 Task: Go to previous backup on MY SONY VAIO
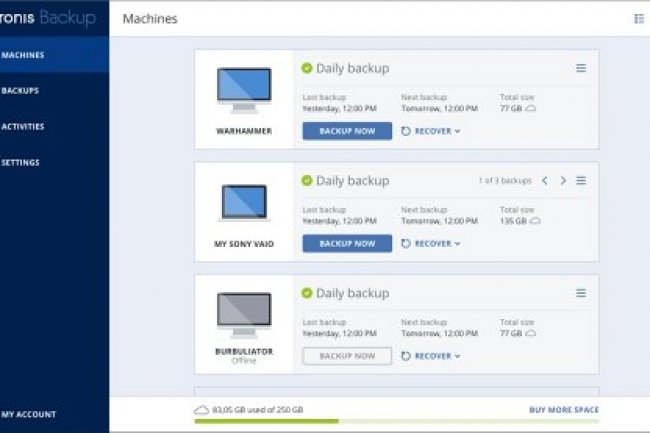545,181
